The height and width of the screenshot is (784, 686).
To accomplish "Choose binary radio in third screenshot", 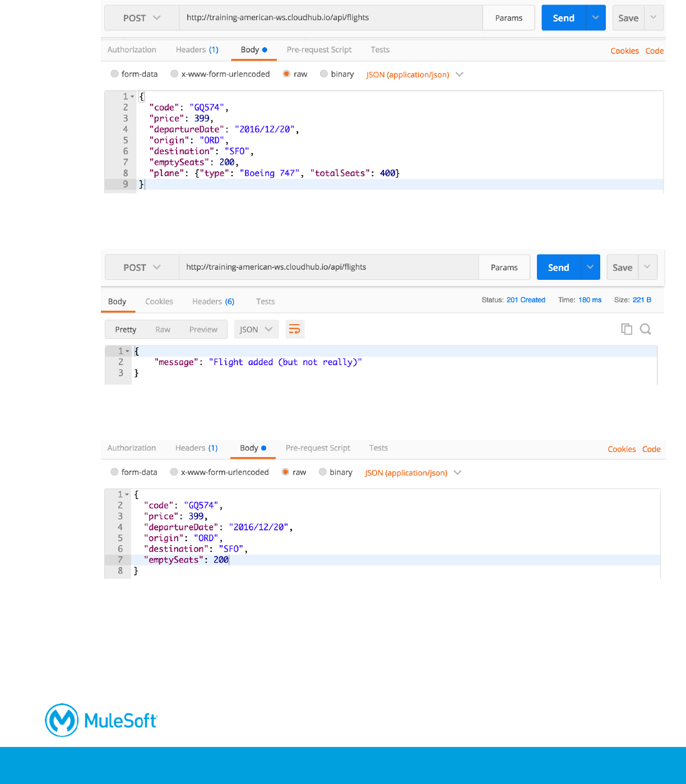I will (323, 472).
